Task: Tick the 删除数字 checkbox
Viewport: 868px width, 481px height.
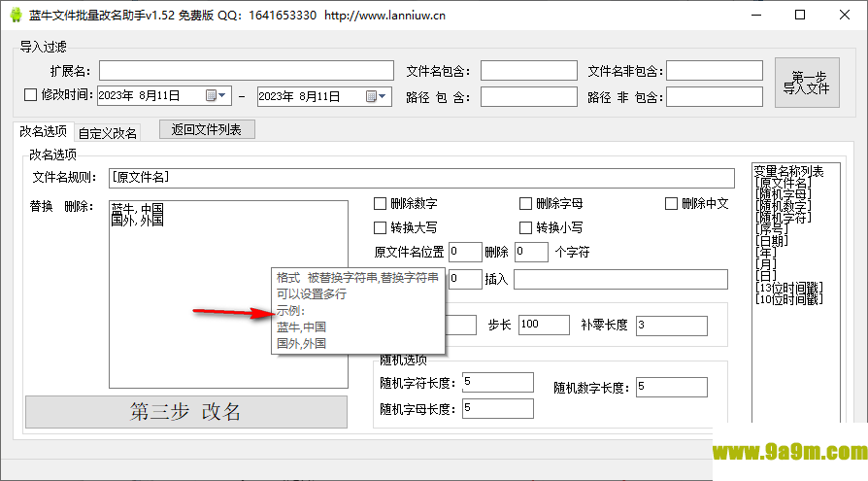Action: pyautogui.click(x=380, y=203)
